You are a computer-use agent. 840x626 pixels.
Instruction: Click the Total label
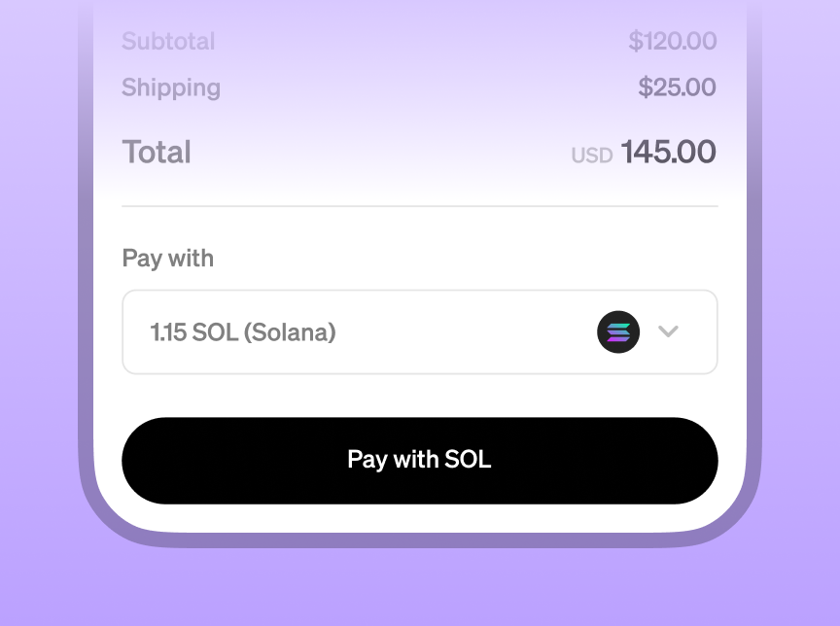point(157,152)
